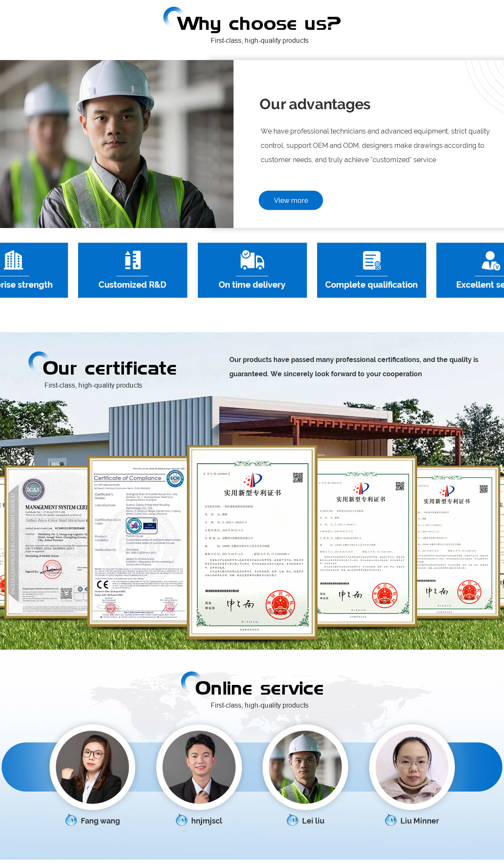Click the QR code on center patent certificate
The height and width of the screenshot is (868, 504).
298,477
